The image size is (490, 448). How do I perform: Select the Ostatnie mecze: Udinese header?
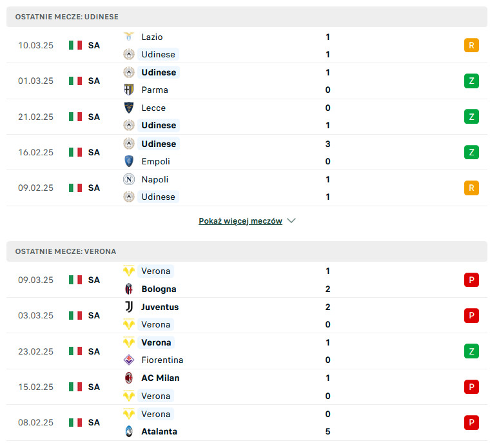246,17
